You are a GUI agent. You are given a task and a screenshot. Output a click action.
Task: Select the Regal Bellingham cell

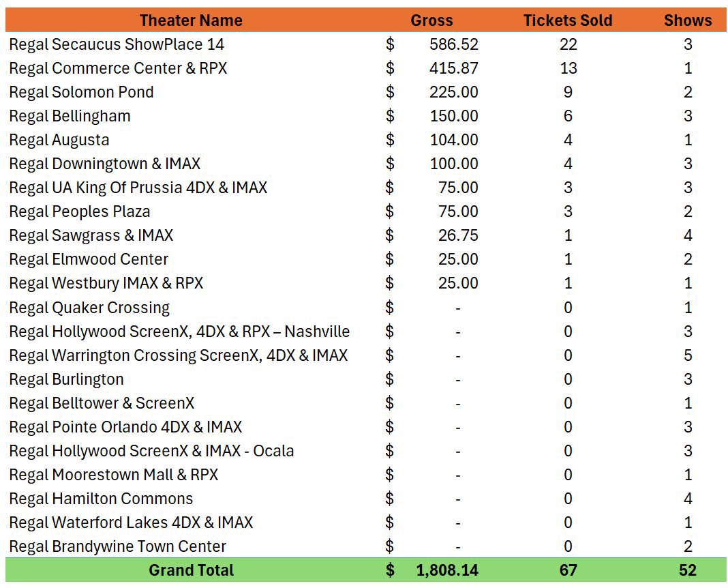click(70, 116)
